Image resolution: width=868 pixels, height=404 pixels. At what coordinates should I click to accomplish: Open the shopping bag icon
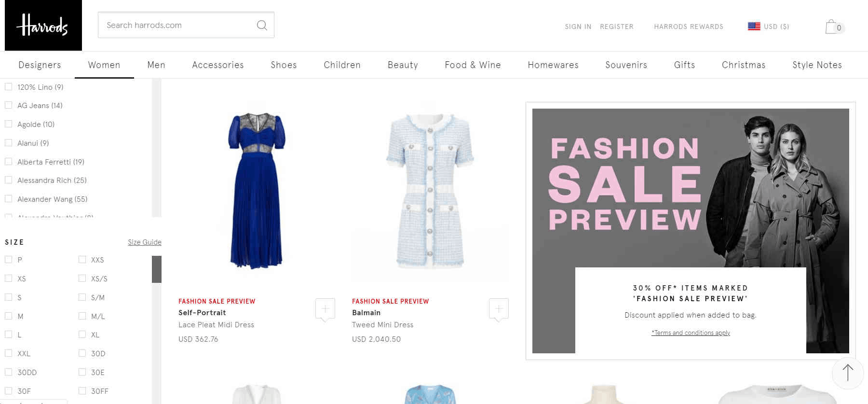pos(834,27)
